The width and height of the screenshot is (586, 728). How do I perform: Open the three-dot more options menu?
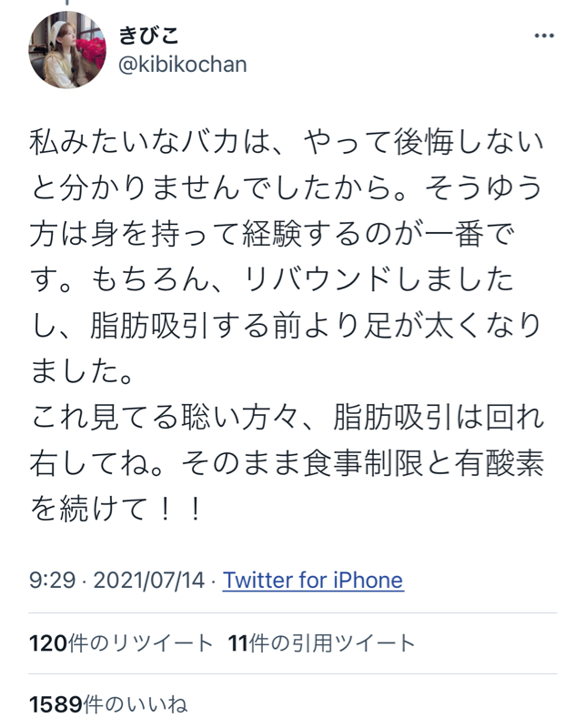[x=544, y=35]
